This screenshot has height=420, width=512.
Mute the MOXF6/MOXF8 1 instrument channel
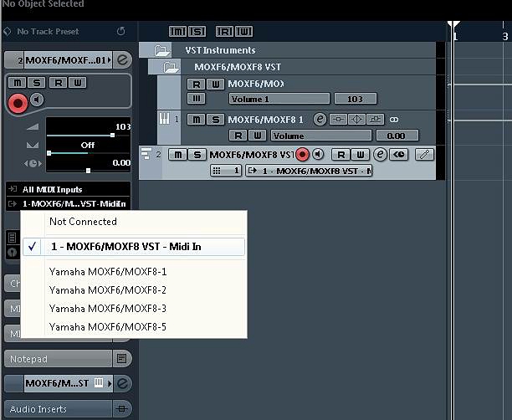(x=197, y=120)
